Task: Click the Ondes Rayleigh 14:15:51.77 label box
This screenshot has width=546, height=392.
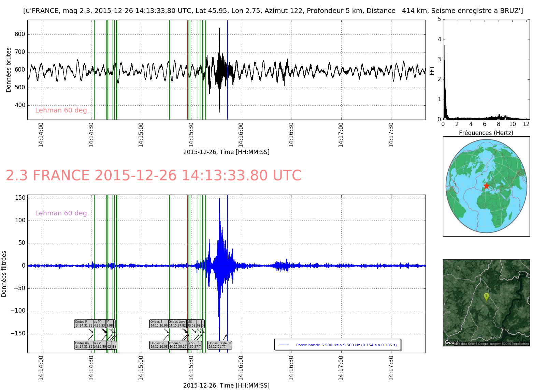Action: click(219, 345)
